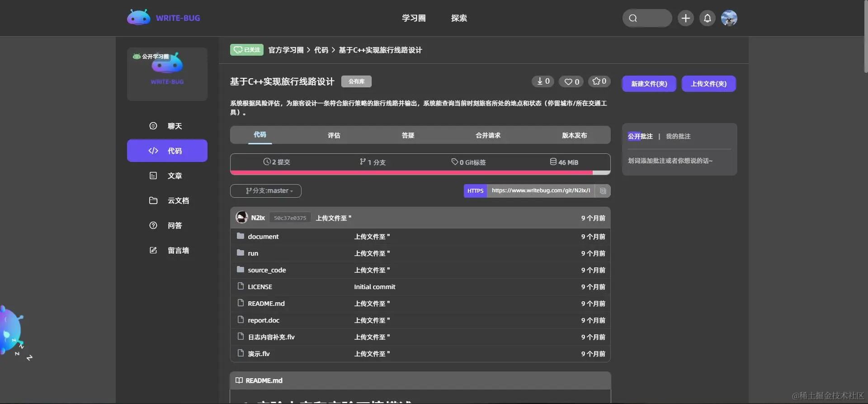This screenshot has height=404, width=868.
Task: Open N2lx author avatar in commit row
Action: coord(242,218)
